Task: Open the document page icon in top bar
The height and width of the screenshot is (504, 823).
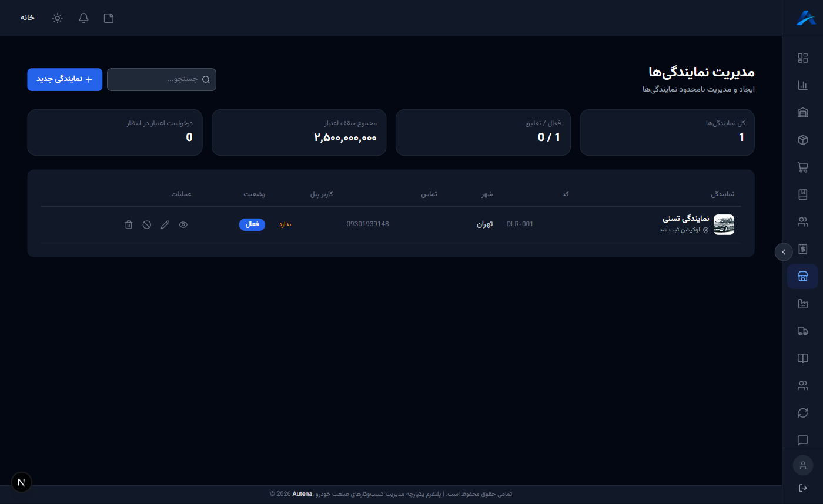Action: point(109,18)
